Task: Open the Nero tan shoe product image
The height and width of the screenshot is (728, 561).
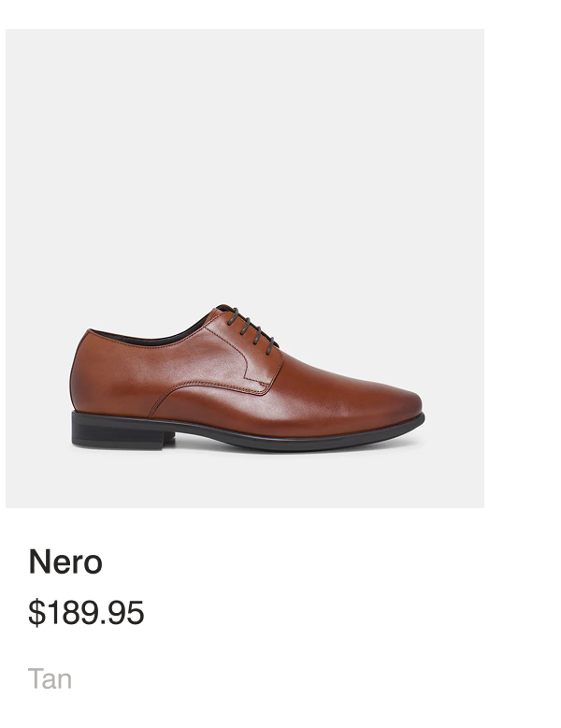Action: click(x=245, y=269)
